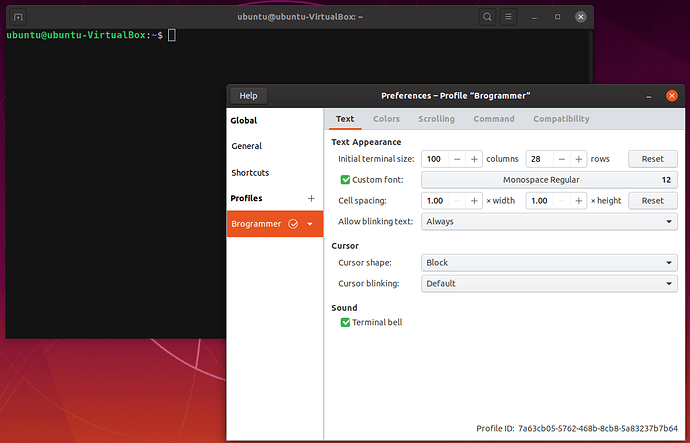Click the Profile ID value text
This screenshot has width=690, height=443.
tap(598, 428)
